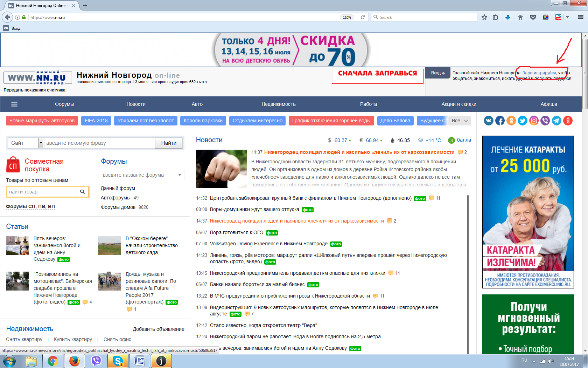Open the VK social network icon

tap(489, 121)
